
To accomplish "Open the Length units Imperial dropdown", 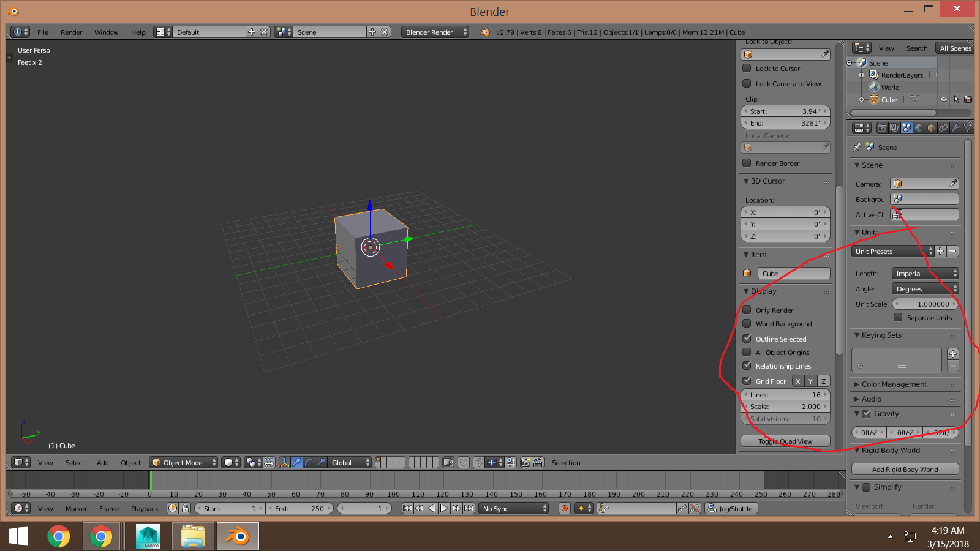I will (925, 273).
